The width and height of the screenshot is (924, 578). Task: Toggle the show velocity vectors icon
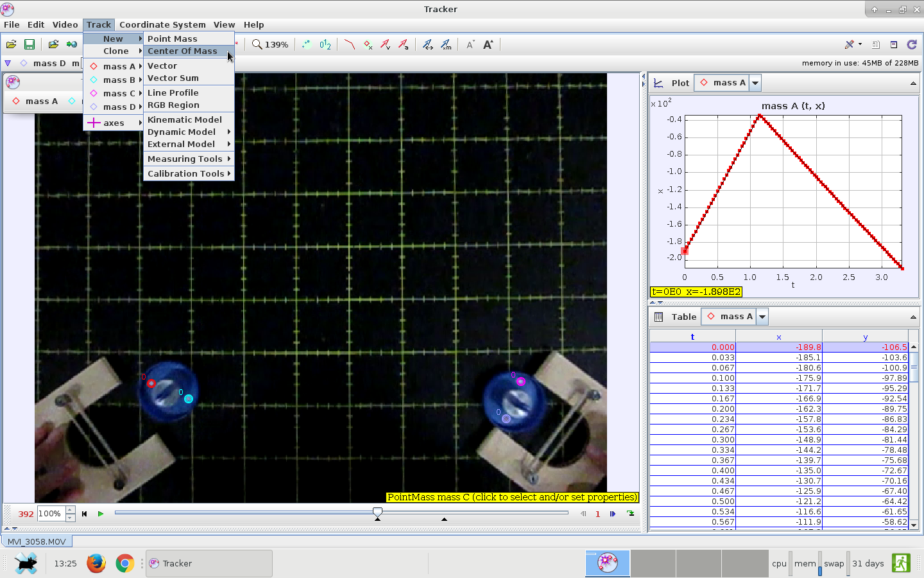385,44
